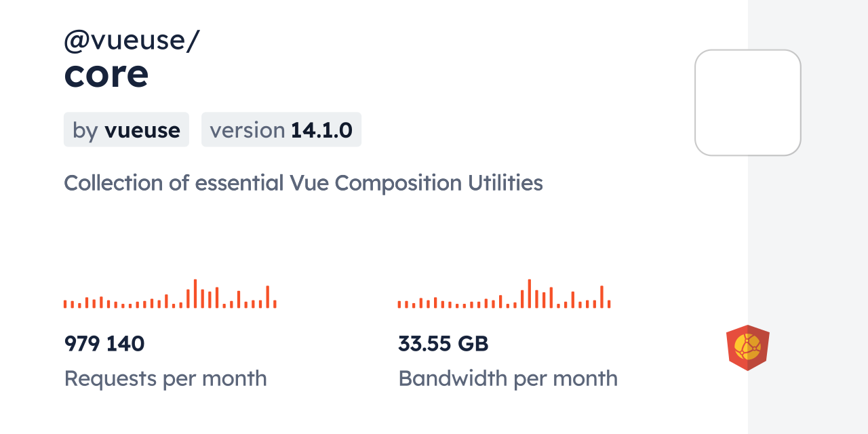
Task: Click the core package title
Action: [106, 75]
